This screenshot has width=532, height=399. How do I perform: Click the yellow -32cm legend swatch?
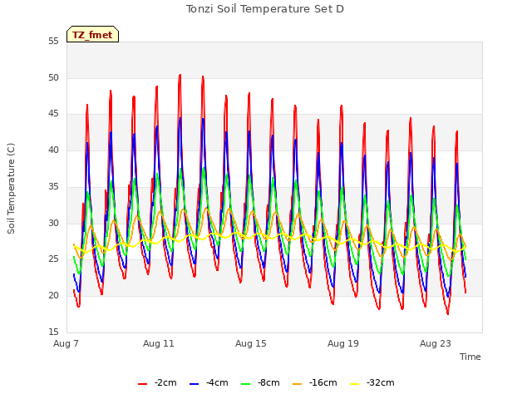click(355, 384)
